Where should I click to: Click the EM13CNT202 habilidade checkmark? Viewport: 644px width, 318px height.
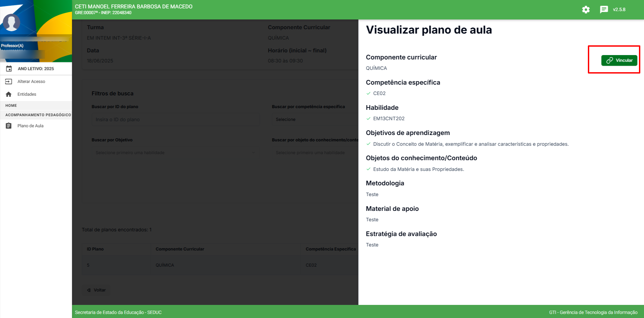[368, 119]
